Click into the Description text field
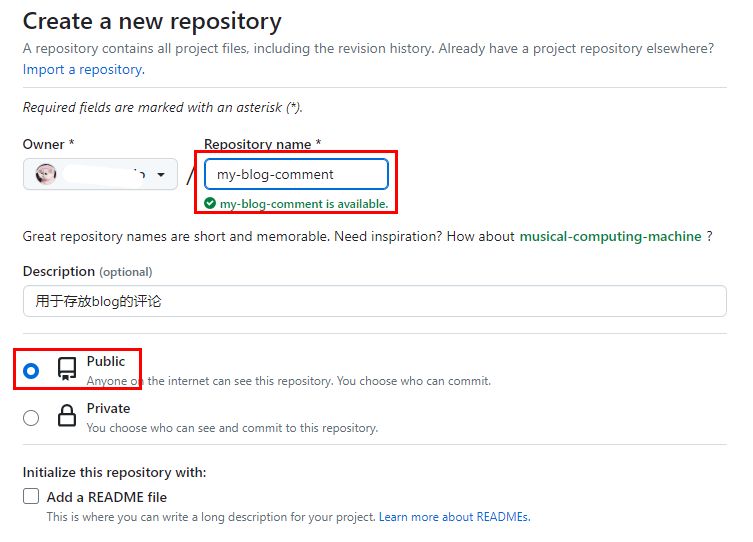 (x=374, y=301)
